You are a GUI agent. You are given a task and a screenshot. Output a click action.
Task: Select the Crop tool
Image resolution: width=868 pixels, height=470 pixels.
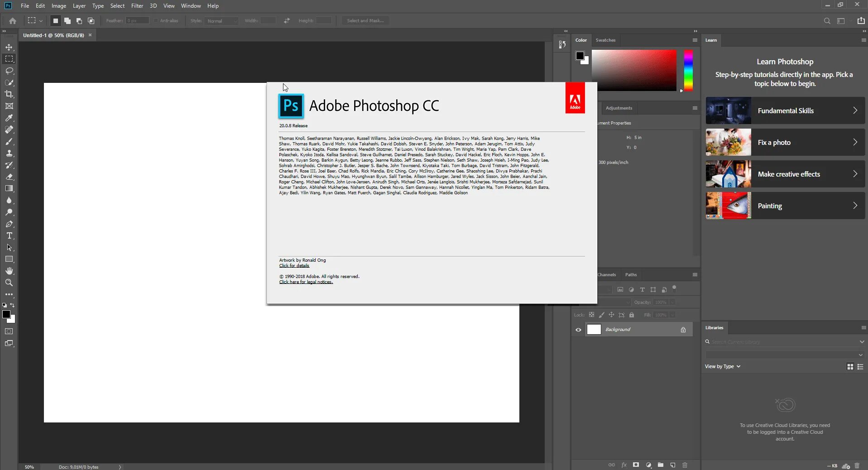click(9, 94)
